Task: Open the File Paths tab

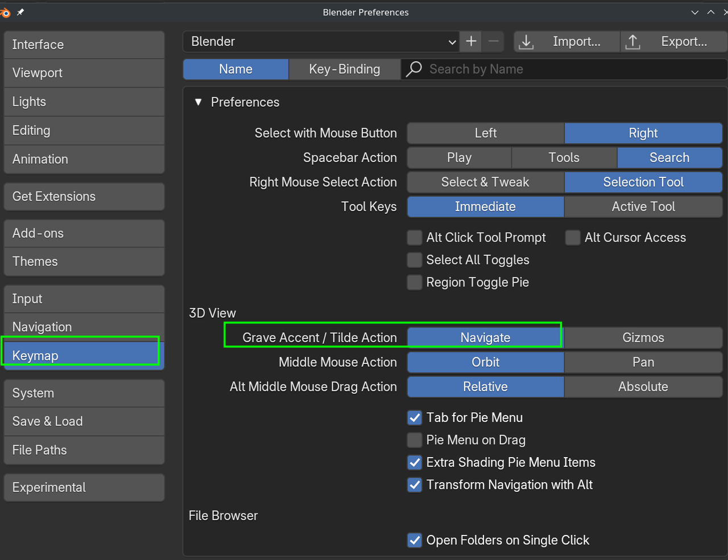Action: pos(84,450)
